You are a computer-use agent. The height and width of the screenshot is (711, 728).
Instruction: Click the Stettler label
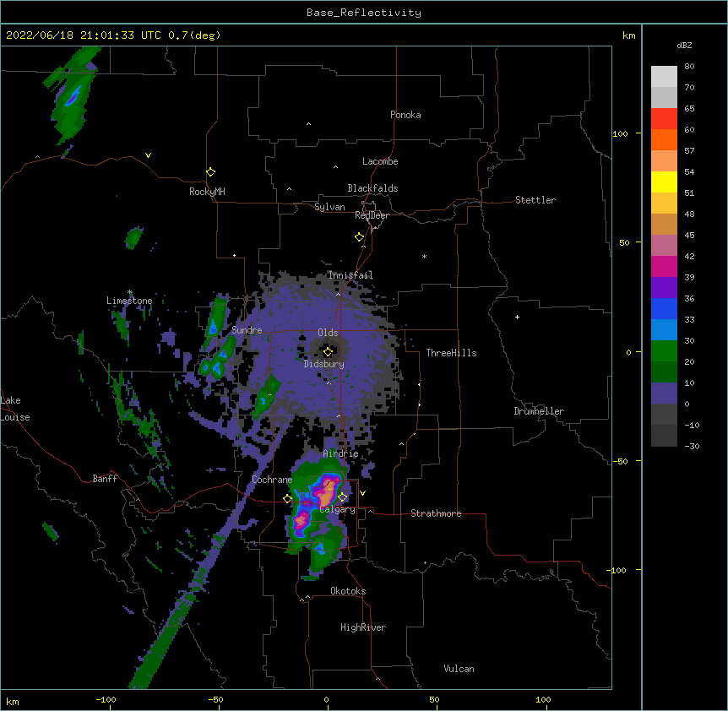(x=535, y=200)
